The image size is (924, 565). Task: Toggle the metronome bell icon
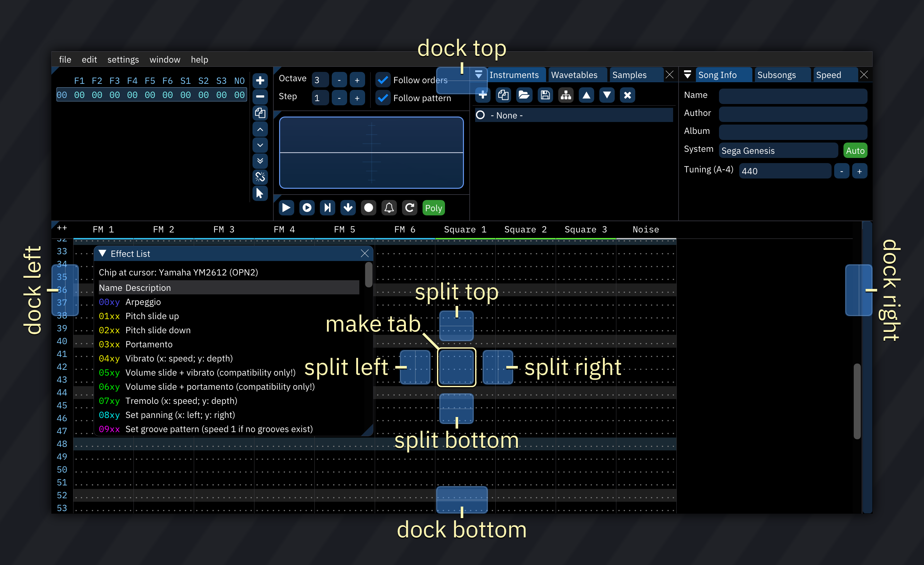coord(389,207)
